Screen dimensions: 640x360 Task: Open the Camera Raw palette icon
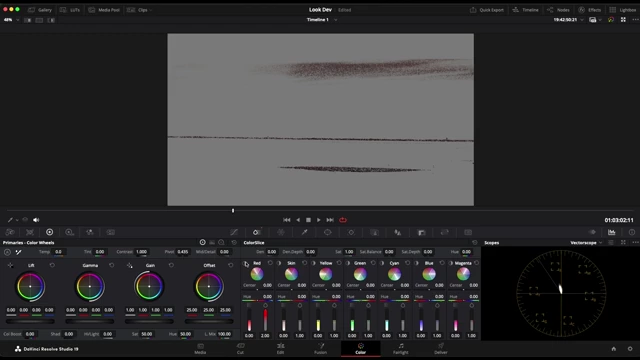(10, 232)
